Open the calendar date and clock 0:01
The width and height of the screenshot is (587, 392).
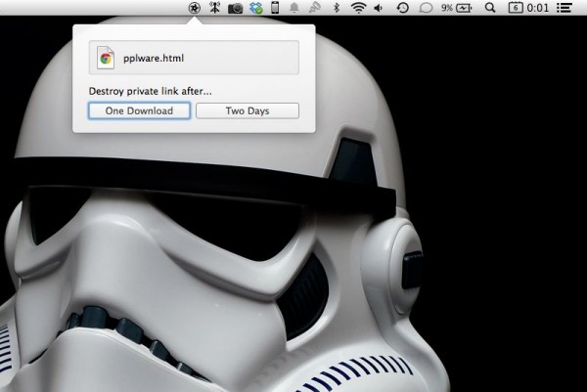528,8
